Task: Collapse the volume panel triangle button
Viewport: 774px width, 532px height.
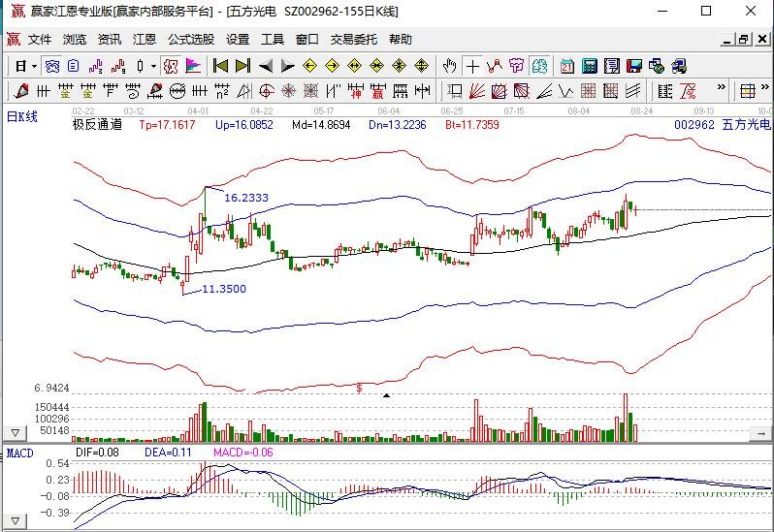Action: tap(16, 433)
